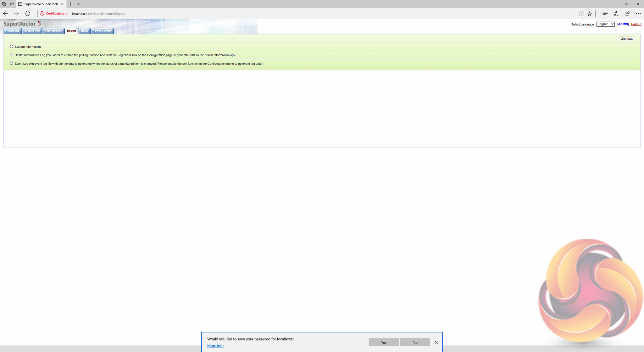644x352 pixels.
Task: Open the Power Control tab
Action: [102, 31]
